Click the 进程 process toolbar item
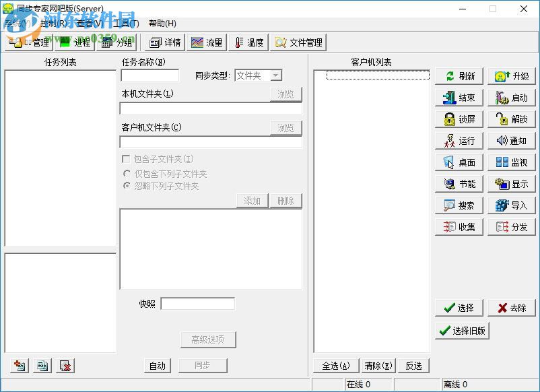540x392 pixels. pos(74,42)
